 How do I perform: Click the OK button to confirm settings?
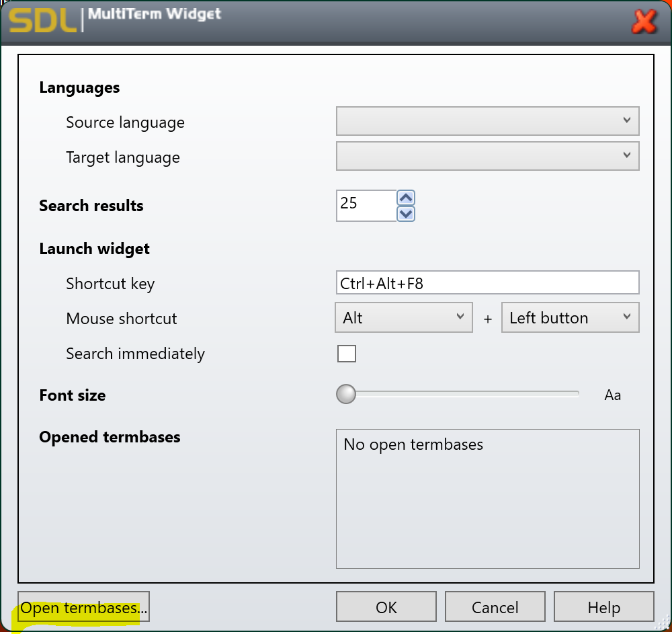(x=386, y=606)
